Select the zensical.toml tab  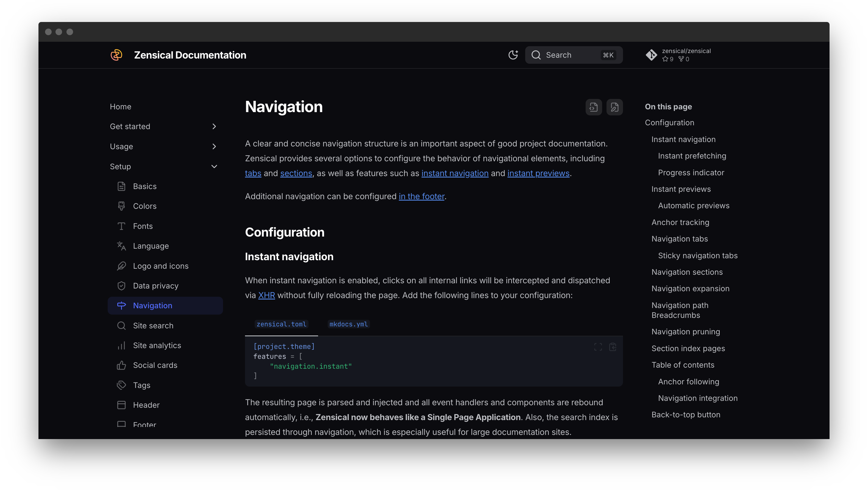[281, 324]
